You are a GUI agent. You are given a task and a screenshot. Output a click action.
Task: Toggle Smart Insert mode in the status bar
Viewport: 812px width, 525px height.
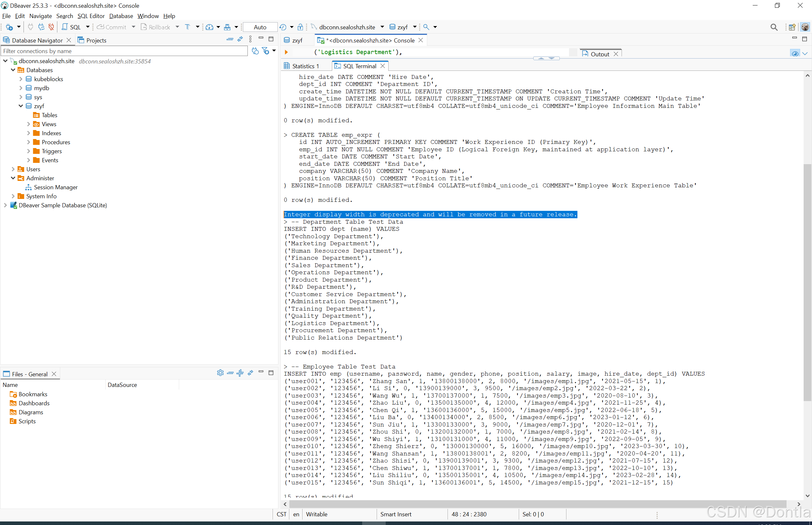[396, 514]
